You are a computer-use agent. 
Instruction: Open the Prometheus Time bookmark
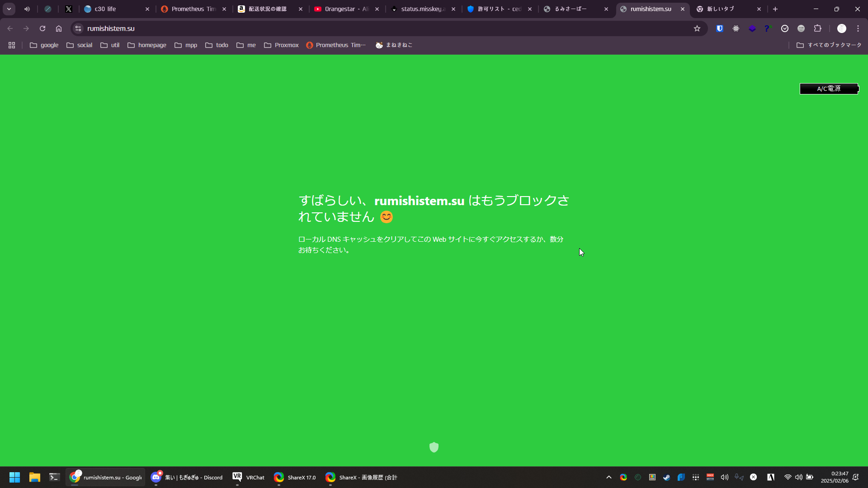point(336,45)
